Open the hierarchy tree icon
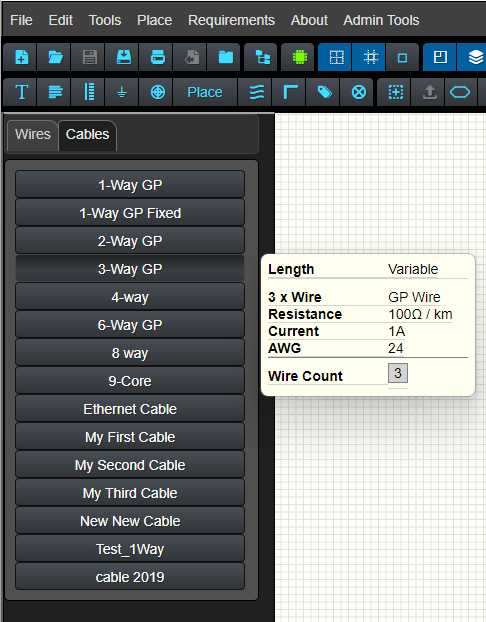 262,58
